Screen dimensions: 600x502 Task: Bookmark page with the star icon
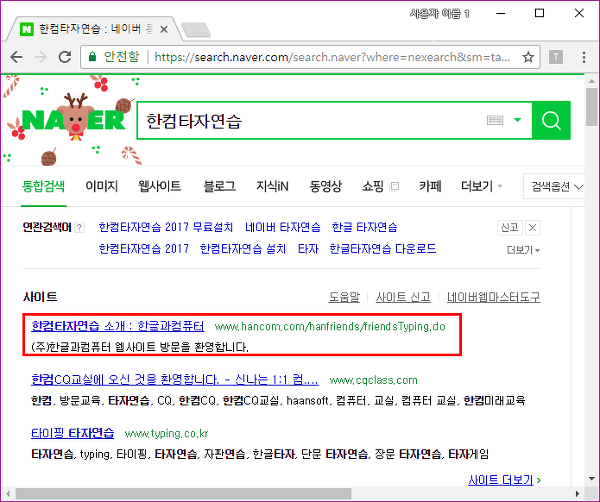tap(528, 57)
